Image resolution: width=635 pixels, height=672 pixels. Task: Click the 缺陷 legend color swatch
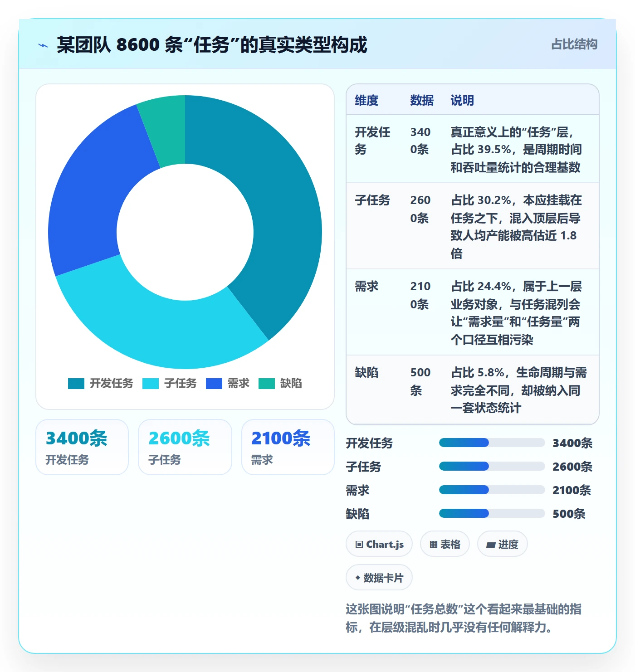coord(267,384)
